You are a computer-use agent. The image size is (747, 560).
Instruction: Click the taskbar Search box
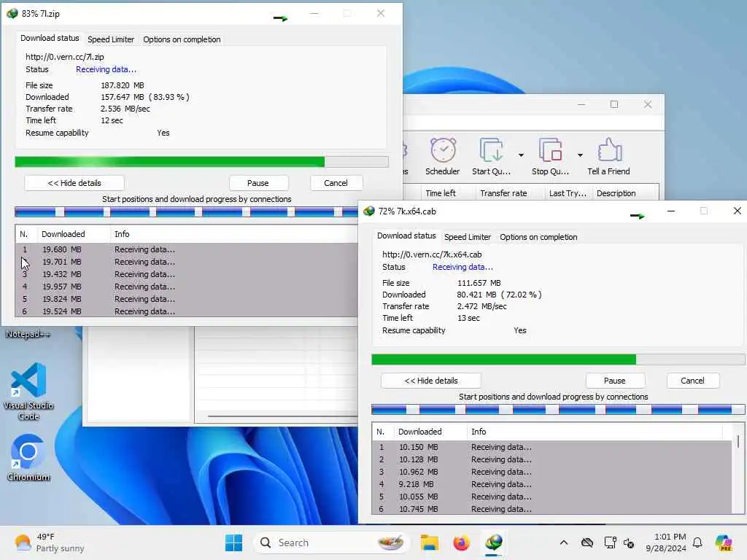coord(332,542)
